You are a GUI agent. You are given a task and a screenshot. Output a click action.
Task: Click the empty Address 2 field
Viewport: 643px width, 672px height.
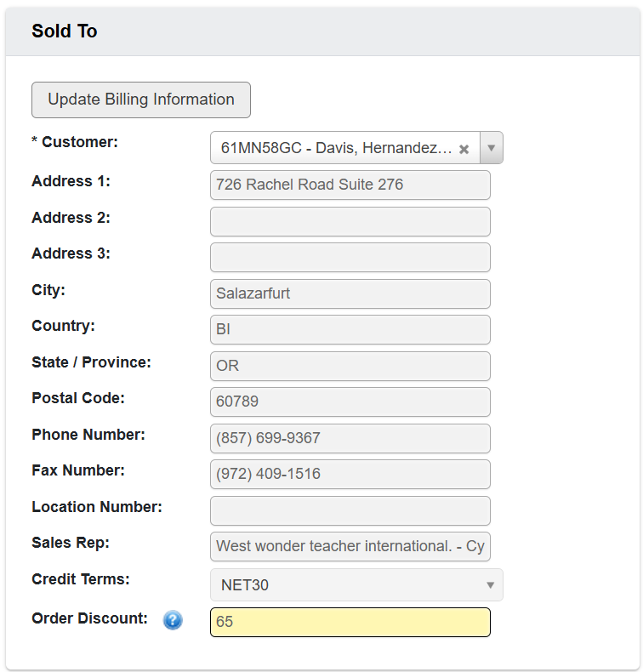click(x=350, y=221)
